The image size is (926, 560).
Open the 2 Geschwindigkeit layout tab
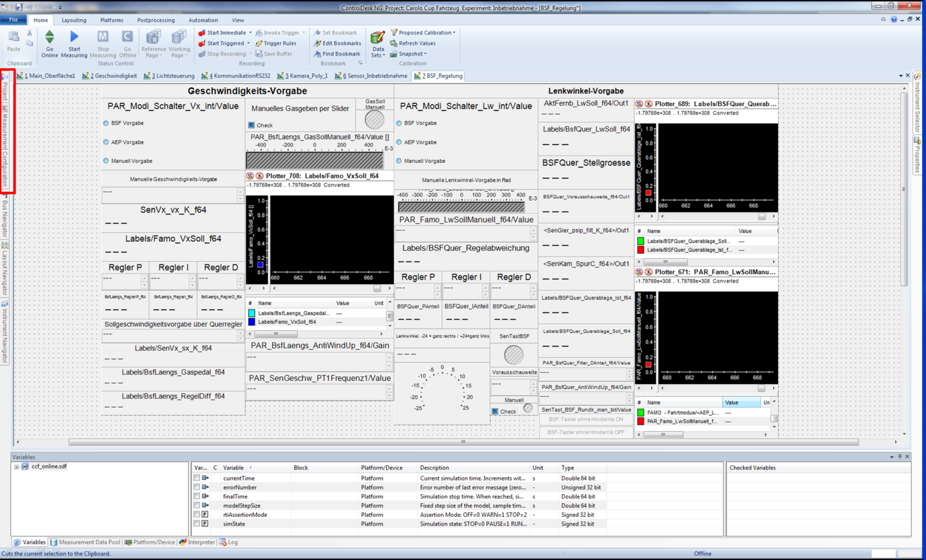point(109,75)
